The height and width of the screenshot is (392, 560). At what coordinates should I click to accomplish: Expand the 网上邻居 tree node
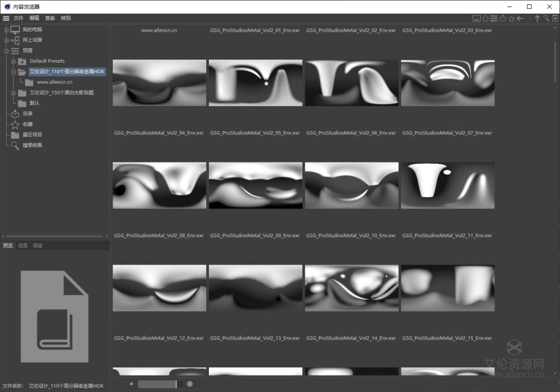(x=6, y=40)
